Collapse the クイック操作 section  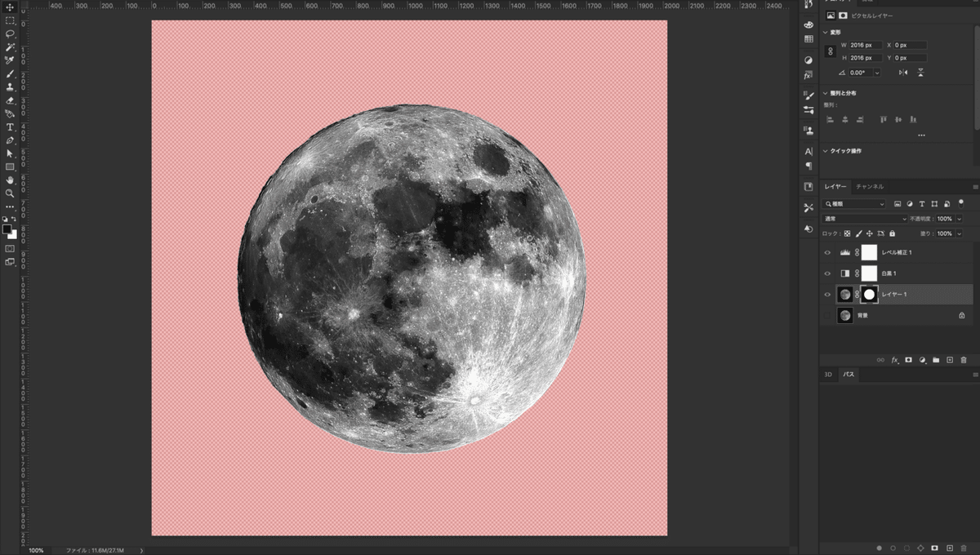tap(825, 151)
